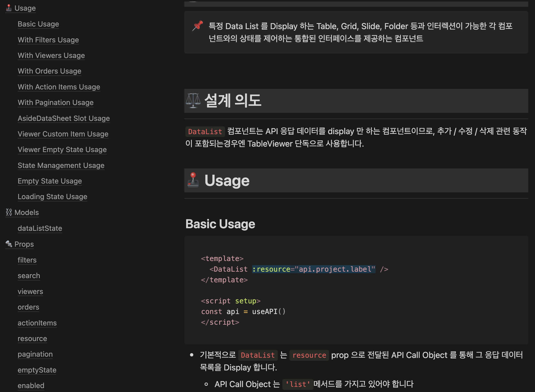Jump to filters prop section

(27, 260)
